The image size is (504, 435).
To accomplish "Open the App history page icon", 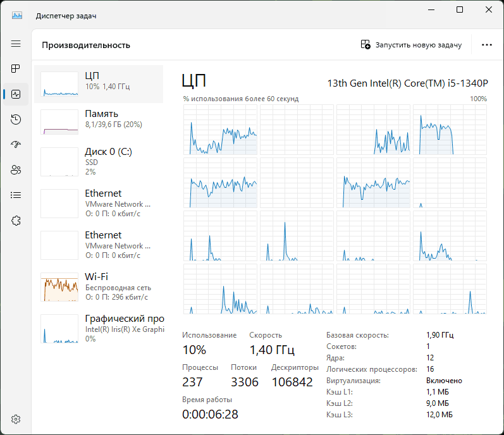I will [x=16, y=119].
